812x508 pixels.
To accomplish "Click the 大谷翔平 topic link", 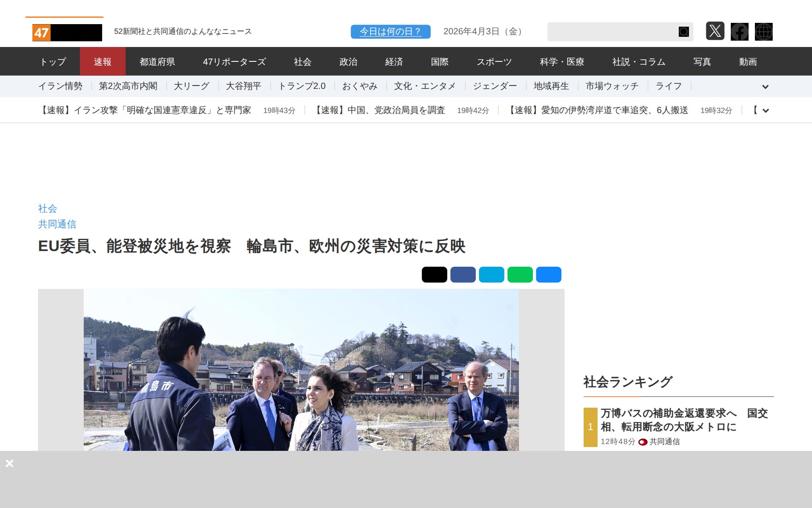I will coord(243,86).
